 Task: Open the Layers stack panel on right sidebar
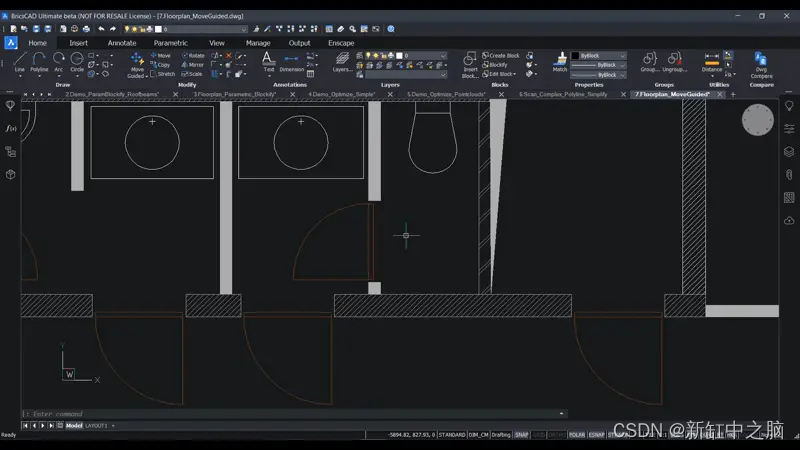pos(789,152)
